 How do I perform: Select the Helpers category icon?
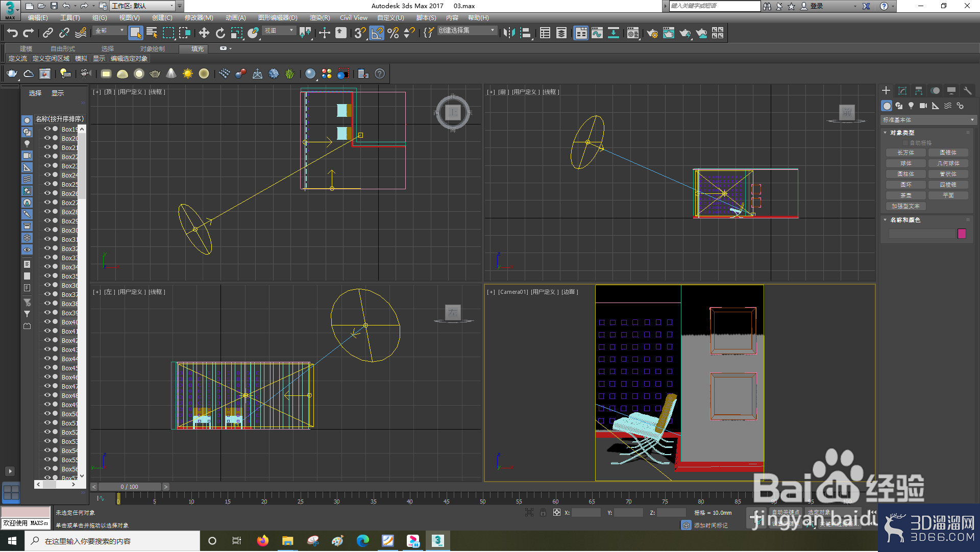[x=936, y=106]
